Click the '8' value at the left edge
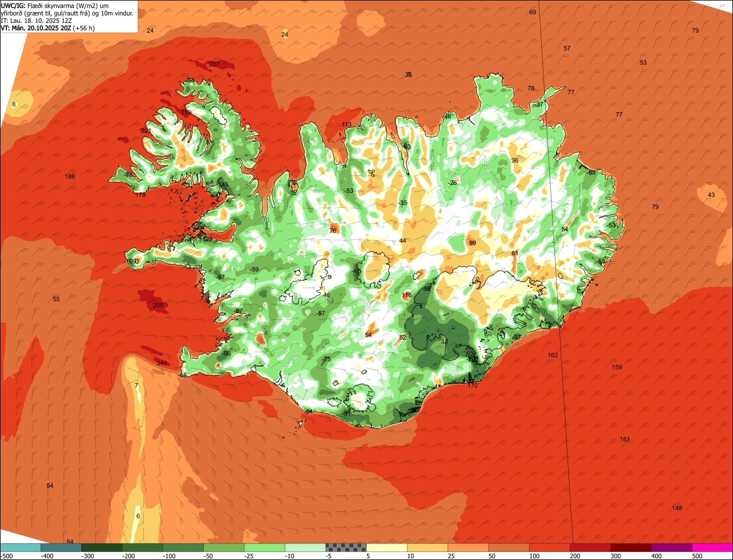 [x=14, y=104]
